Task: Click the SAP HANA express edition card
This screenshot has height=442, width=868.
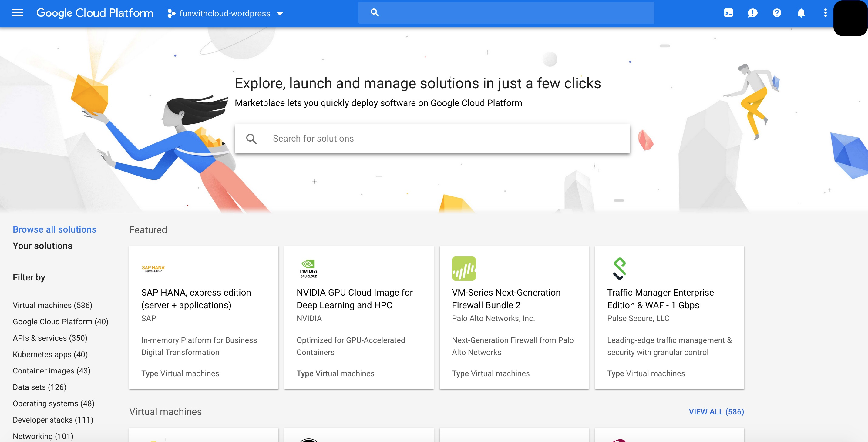Action: tap(204, 317)
